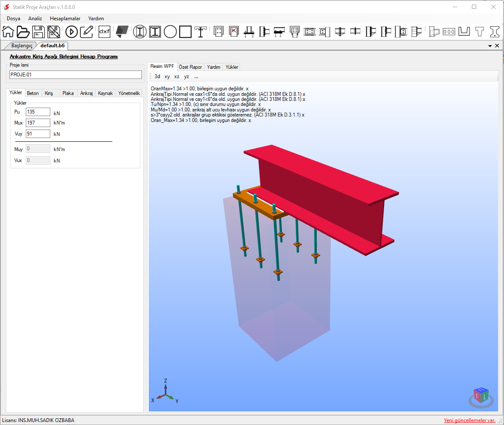Viewport: 504px width, 425px height.
Task: Open the Analiz menu
Action: (35, 19)
